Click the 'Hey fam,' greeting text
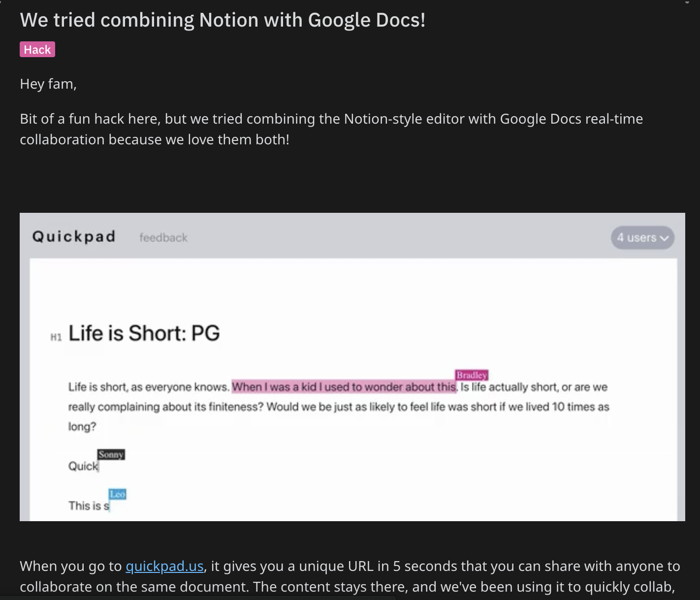The image size is (700, 600). [x=48, y=84]
